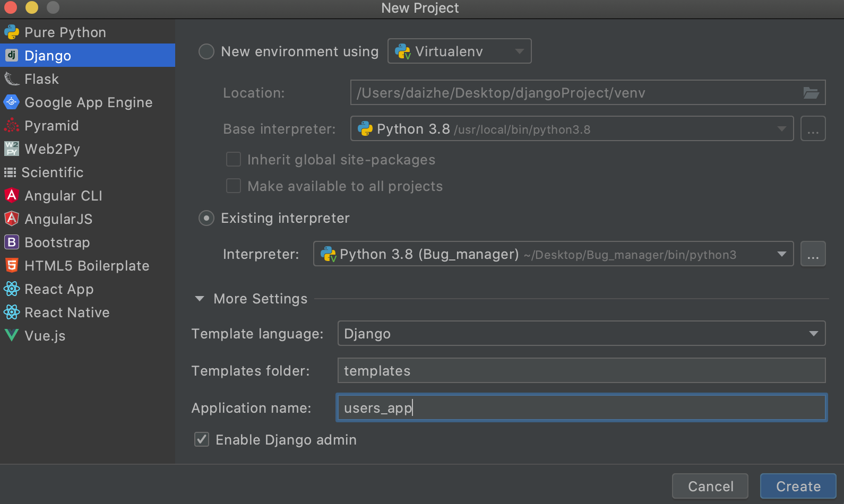Click the Create button
The height and width of the screenshot is (504, 844).
(798, 486)
